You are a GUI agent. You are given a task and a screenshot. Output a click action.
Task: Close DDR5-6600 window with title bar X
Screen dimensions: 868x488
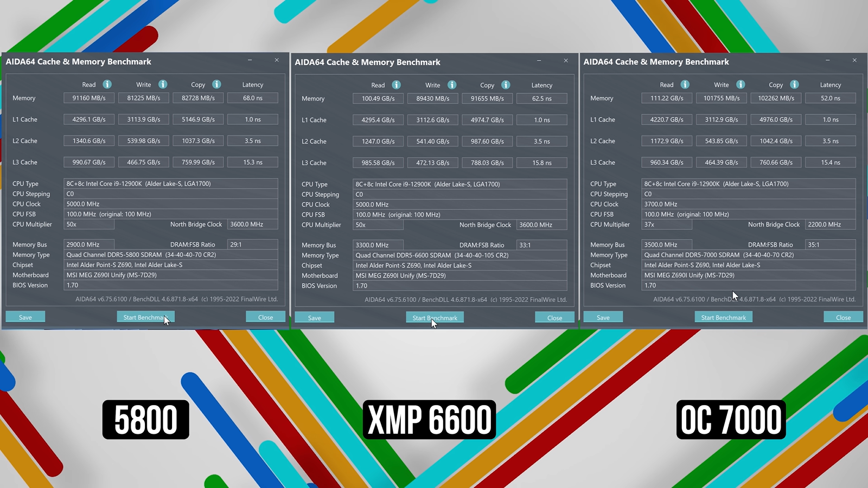tap(566, 61)
